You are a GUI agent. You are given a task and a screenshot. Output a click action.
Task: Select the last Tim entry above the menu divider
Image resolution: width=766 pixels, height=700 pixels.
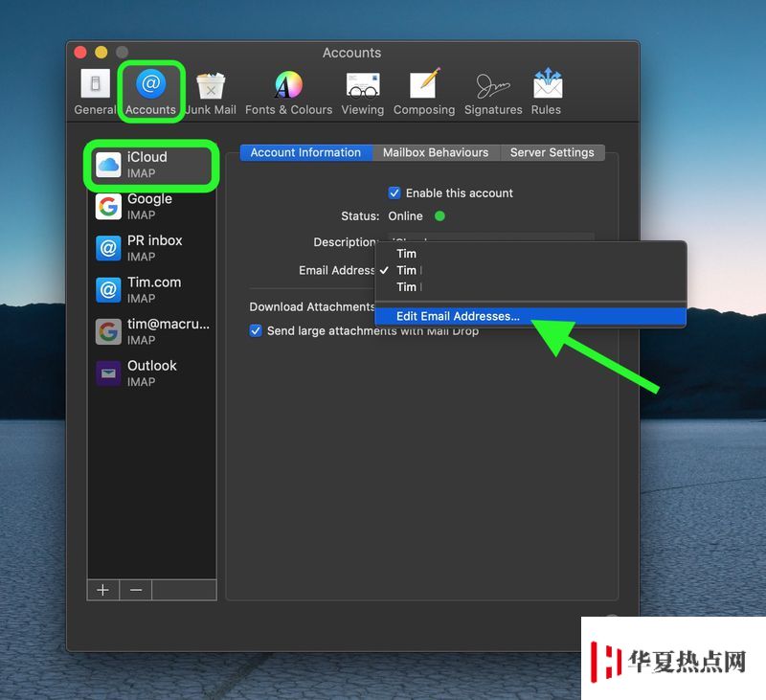coord(530,286)
